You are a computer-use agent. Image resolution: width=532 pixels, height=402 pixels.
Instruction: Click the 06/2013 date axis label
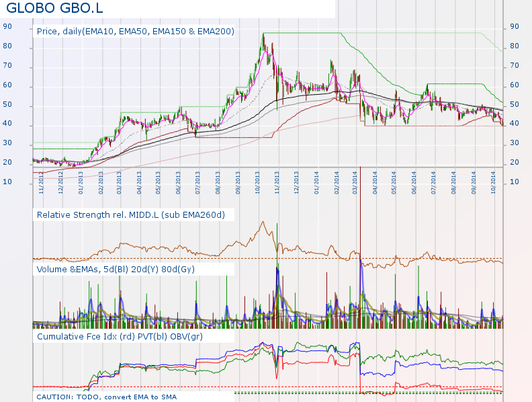point(179,183)
